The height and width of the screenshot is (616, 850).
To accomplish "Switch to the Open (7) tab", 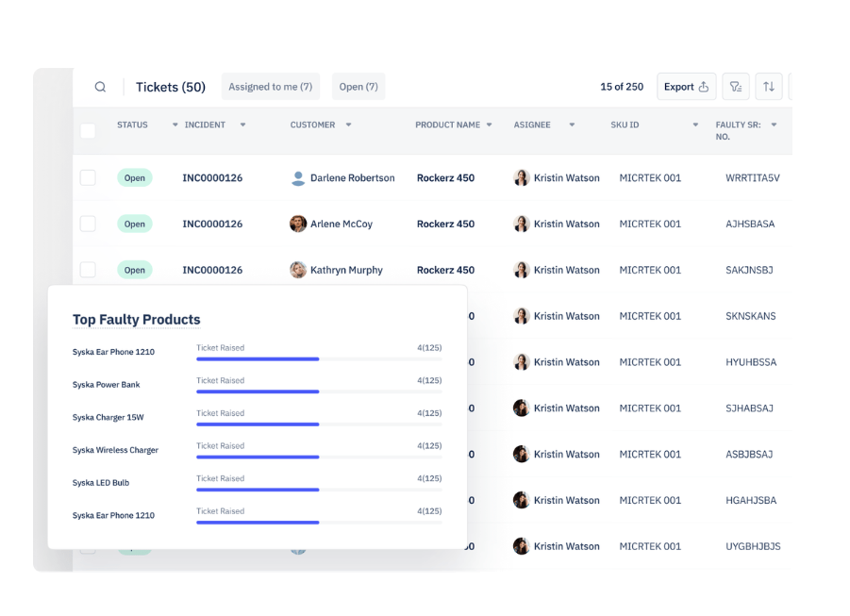I will coord(358,86).
